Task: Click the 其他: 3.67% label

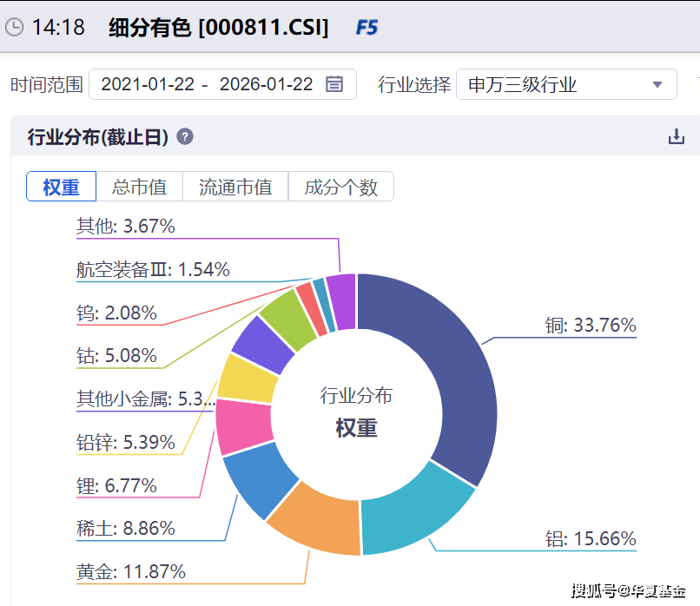Action: (126, 227)
